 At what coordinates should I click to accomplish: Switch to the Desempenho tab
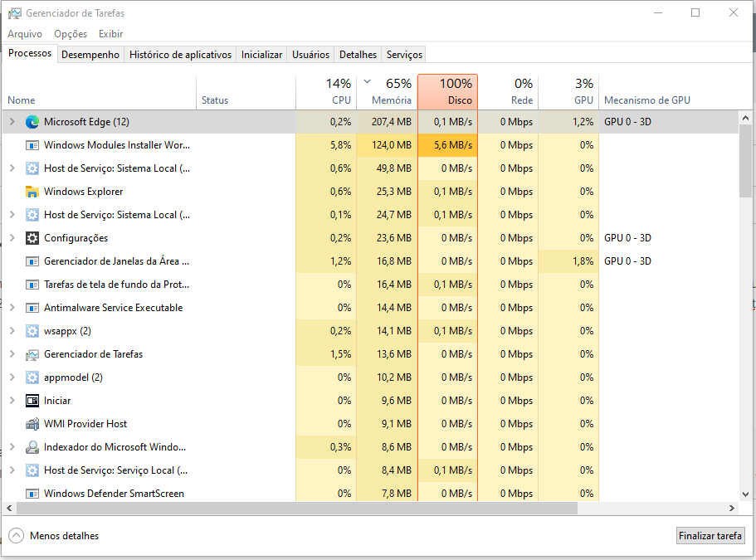[x=90, y=55]
